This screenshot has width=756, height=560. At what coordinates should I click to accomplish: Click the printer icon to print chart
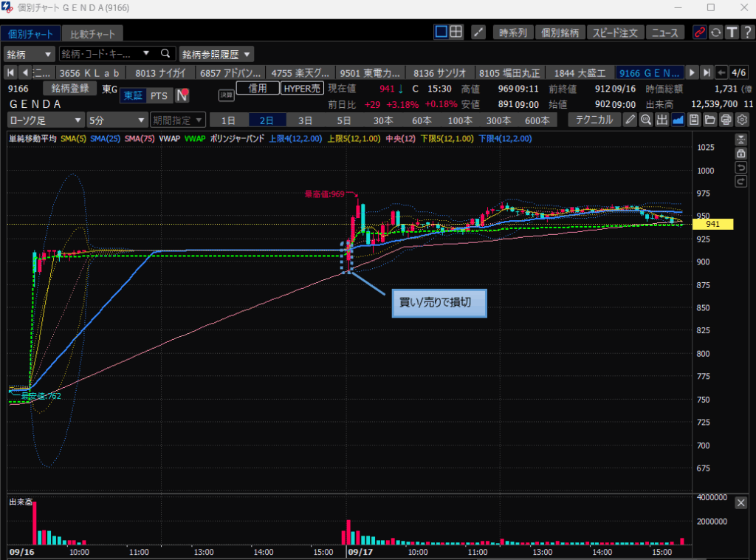click(x=726, y=120)
